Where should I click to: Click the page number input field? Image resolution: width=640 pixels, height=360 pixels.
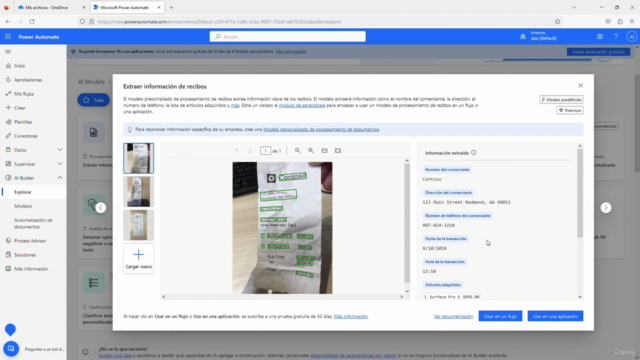(265, 151)
